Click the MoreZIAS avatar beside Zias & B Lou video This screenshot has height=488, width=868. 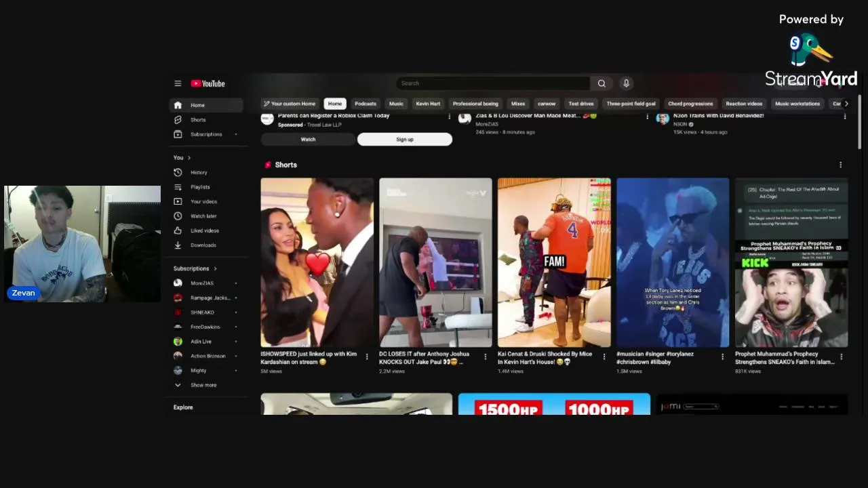pyautogui.click(x=465, y=119)
